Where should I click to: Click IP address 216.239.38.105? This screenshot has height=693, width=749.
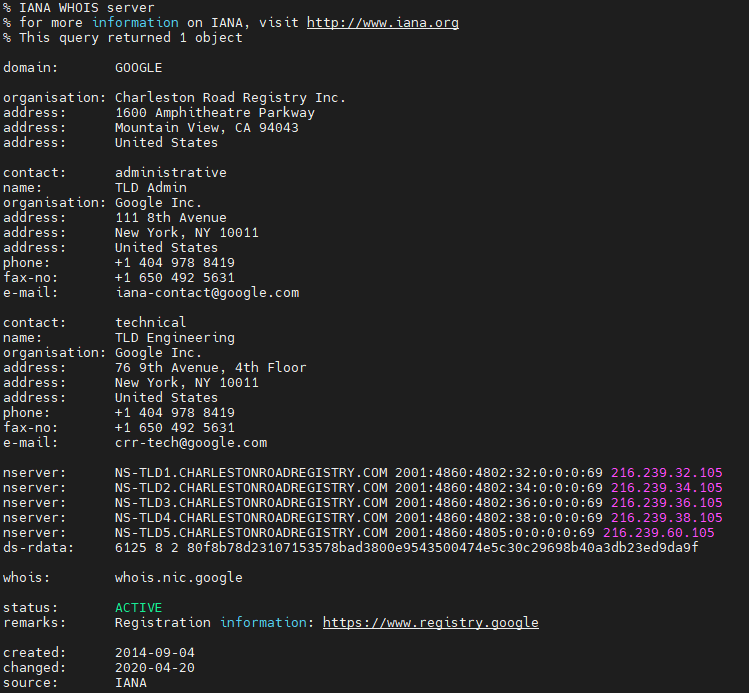click(667, 517)
